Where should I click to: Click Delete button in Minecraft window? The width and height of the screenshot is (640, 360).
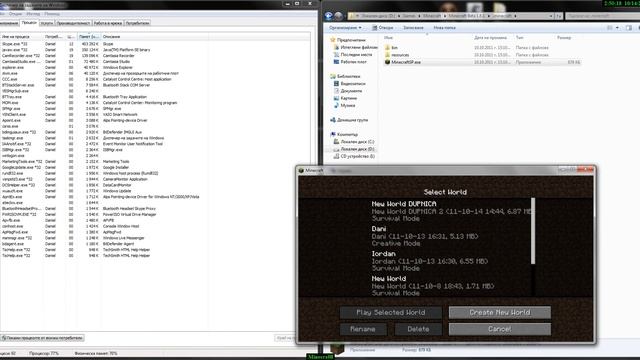click(x=418, y=329)
